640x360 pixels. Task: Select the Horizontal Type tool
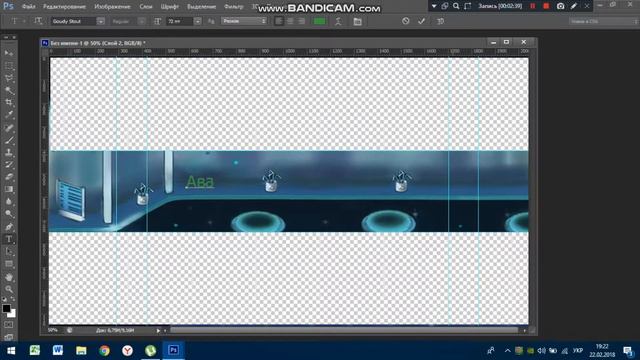pos(9,239)
